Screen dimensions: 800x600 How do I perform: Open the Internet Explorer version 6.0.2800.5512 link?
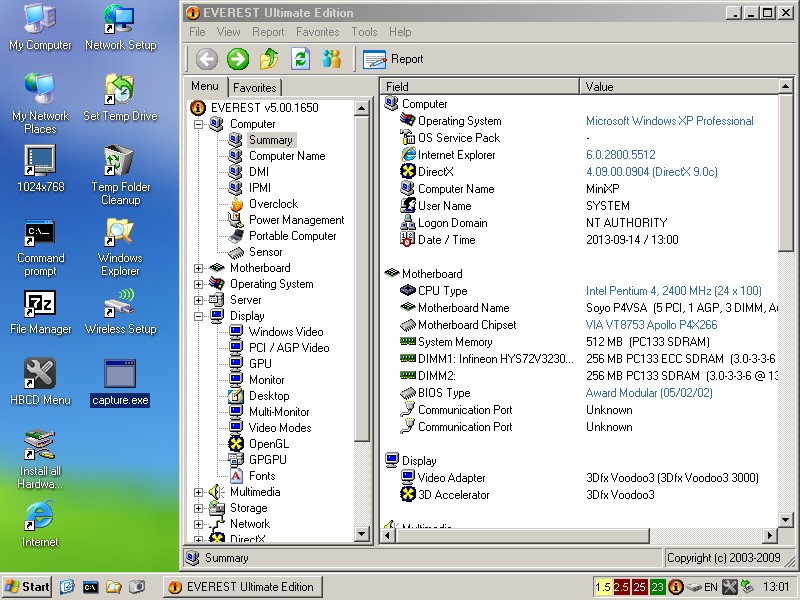pos(620,155)
